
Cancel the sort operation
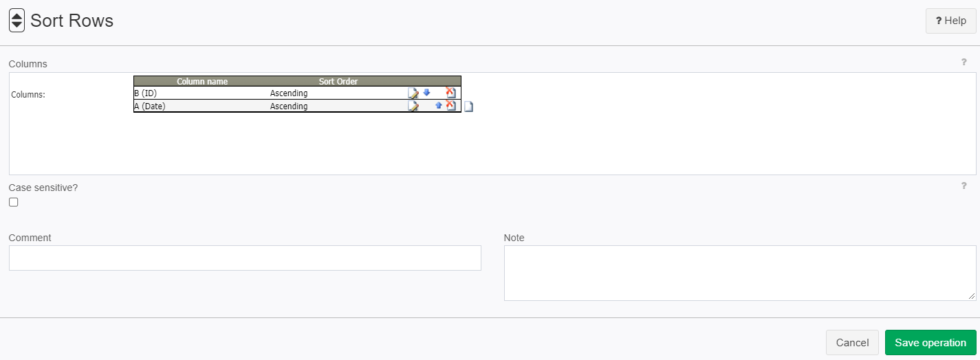[852, 343]
